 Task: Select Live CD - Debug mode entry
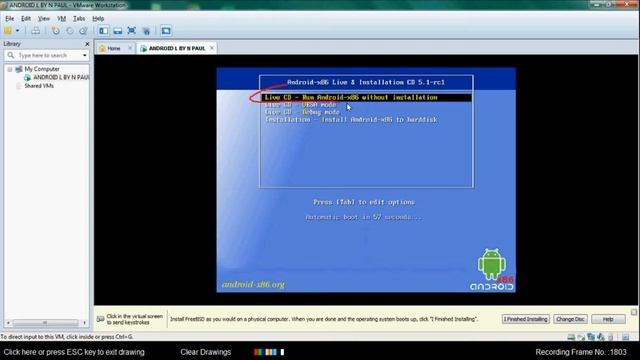(x=302, y=112)
